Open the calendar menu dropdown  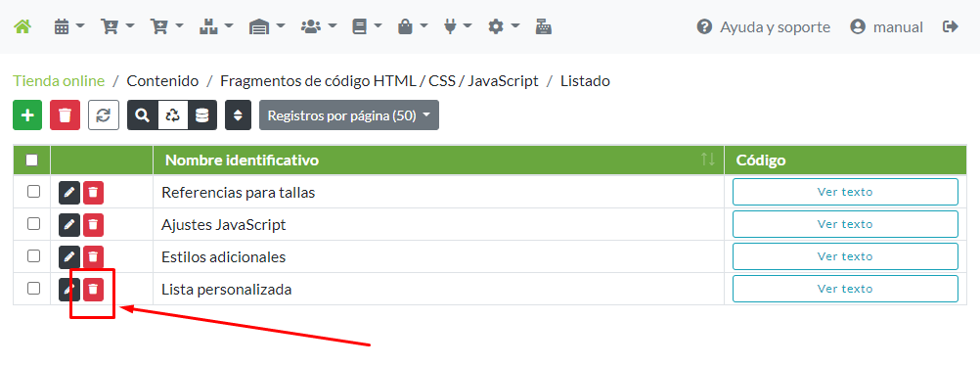coord(68,26)
